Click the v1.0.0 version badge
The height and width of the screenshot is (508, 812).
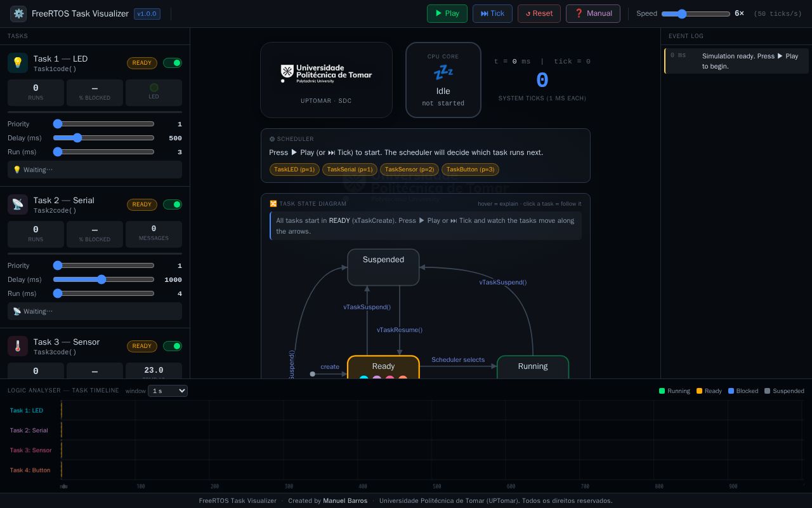[x=147, y=13]
